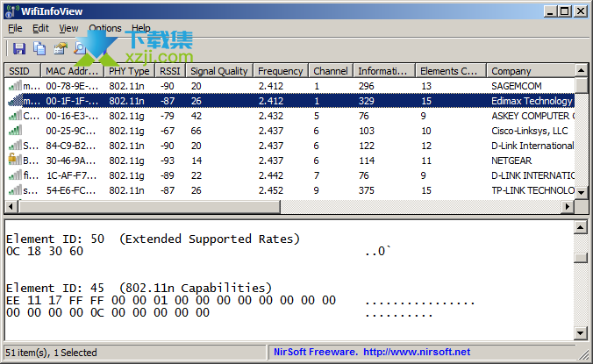Select the Cisco-Linksys, LLC cell

coord(530,131)
